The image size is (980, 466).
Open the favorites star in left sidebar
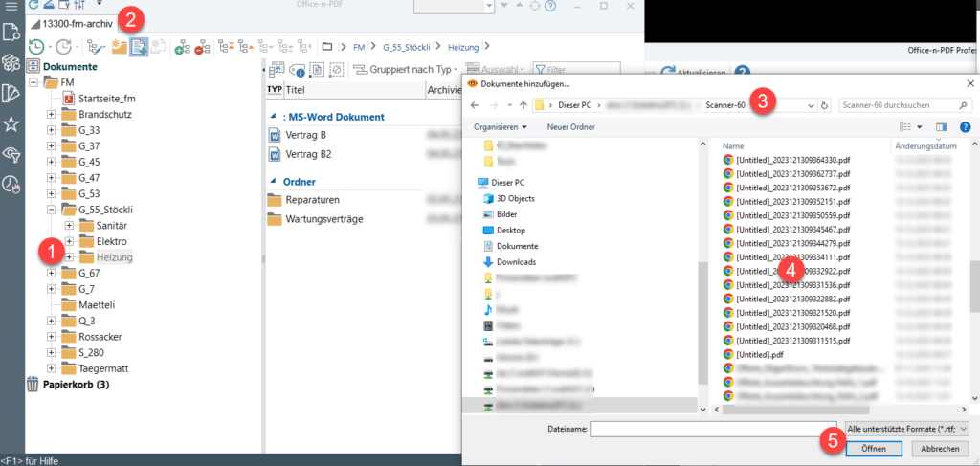tap(11, 123)
